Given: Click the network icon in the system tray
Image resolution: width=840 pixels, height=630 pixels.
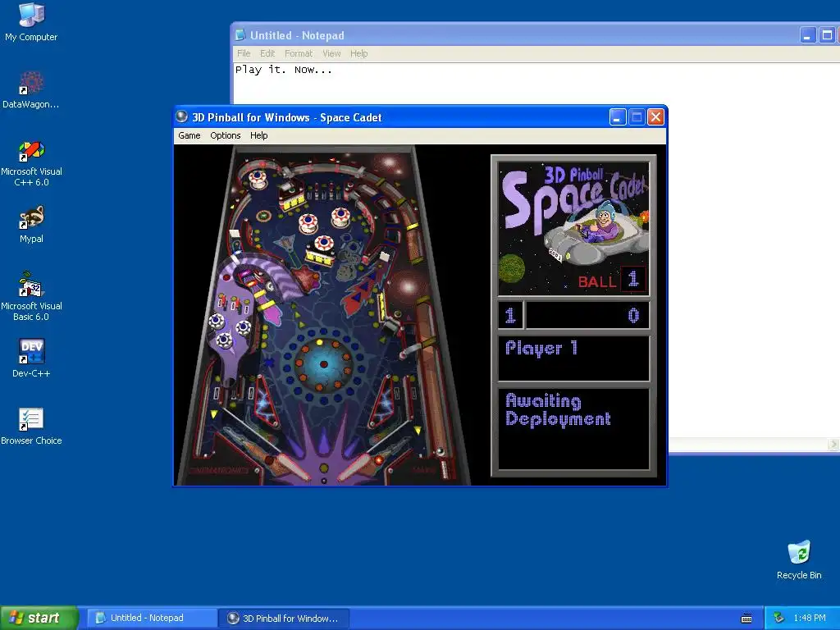Looking at the screenshot, I should tap(778, 618).
